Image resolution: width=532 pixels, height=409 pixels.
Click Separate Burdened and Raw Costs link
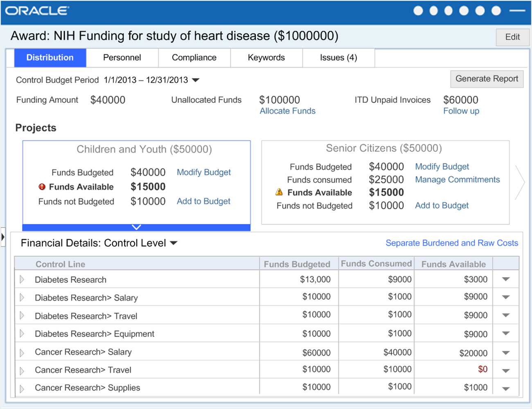coord(452,243)
